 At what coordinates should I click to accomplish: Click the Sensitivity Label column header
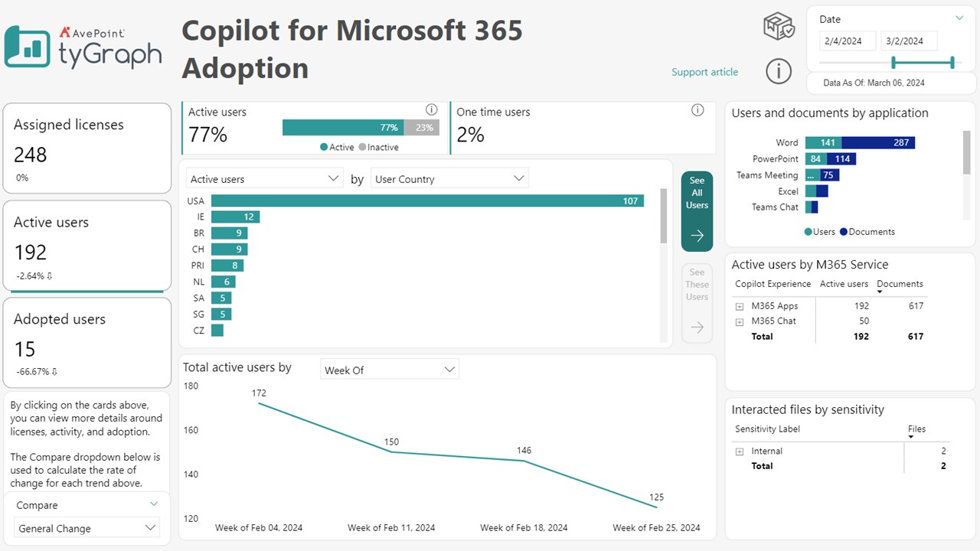[x=767, y=429]
